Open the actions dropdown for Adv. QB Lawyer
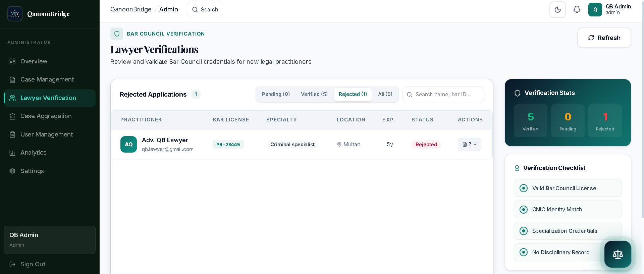644x274 pixels. 469,145
